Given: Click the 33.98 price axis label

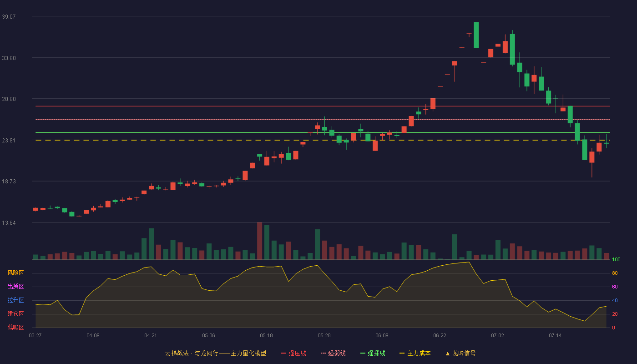Looking at the screenshot, I should click(9, 58).
